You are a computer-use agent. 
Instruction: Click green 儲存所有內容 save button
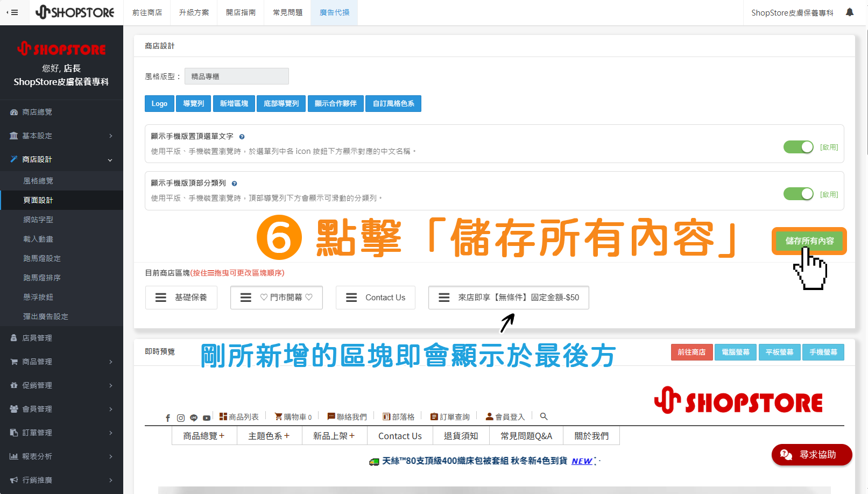coord(809,241)
